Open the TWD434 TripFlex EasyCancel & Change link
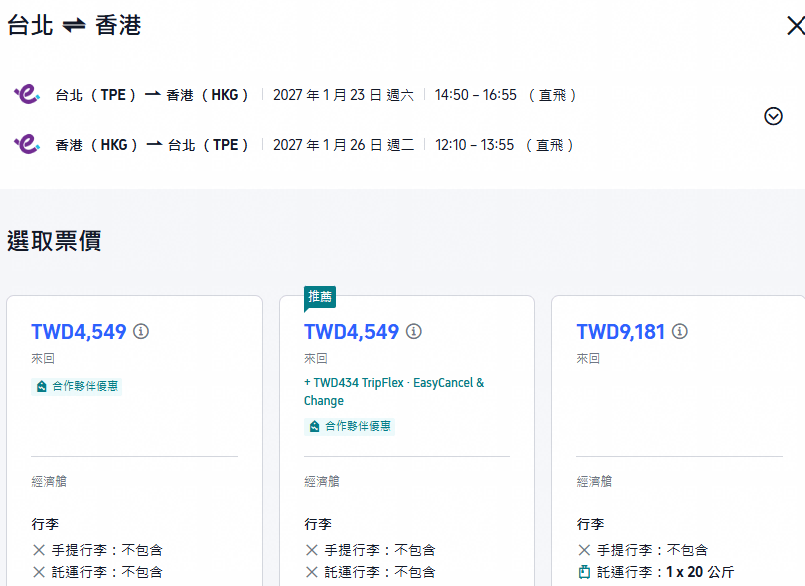This screenshot has width=805, height=586. click(x=394, y=392)
